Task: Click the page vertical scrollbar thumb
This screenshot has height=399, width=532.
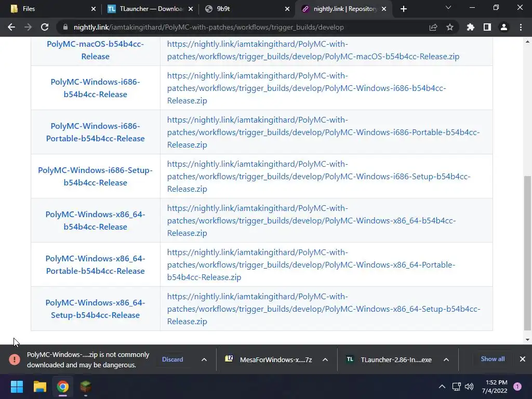Action: coord(527,253)
